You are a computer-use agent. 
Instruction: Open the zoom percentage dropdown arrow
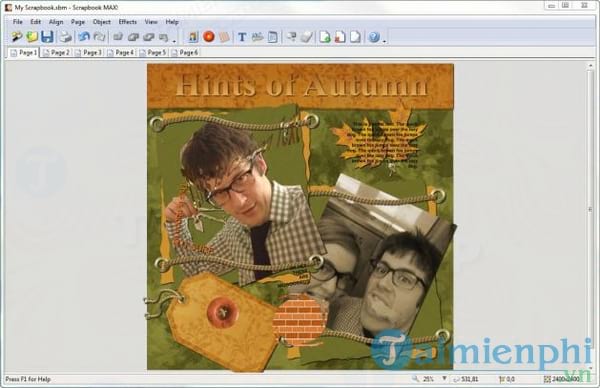coord(444,378)
